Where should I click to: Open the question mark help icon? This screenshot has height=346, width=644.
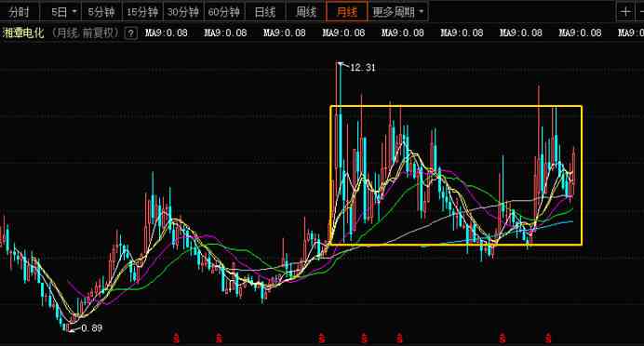tap(130, 33)
